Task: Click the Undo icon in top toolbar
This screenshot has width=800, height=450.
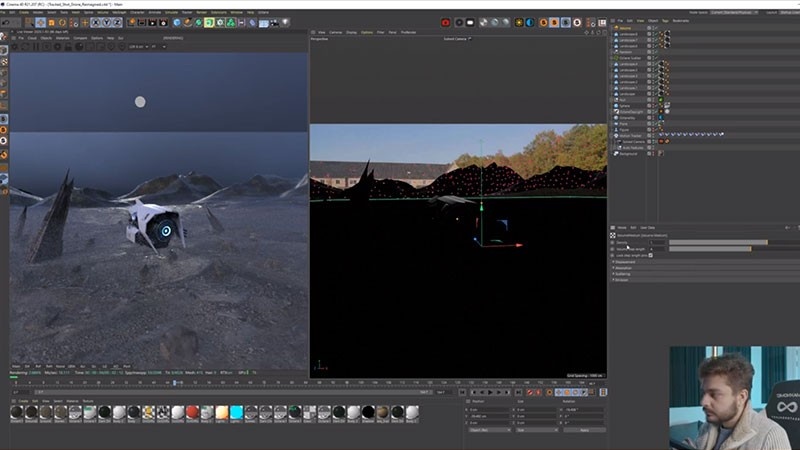Action: (x=7, y=22)
